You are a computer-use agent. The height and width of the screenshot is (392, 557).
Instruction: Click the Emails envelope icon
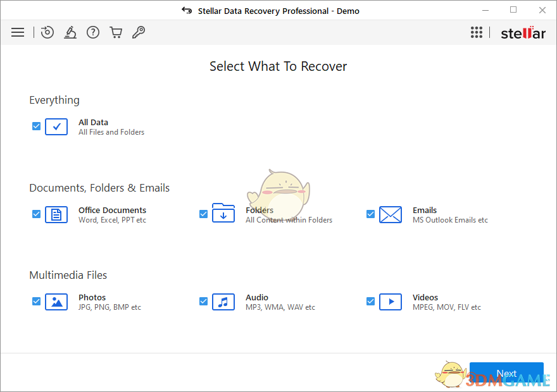[x=391, y=214]
